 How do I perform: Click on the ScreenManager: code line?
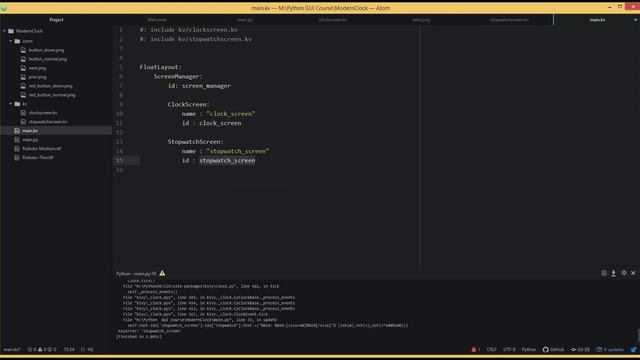pos(178,76)
